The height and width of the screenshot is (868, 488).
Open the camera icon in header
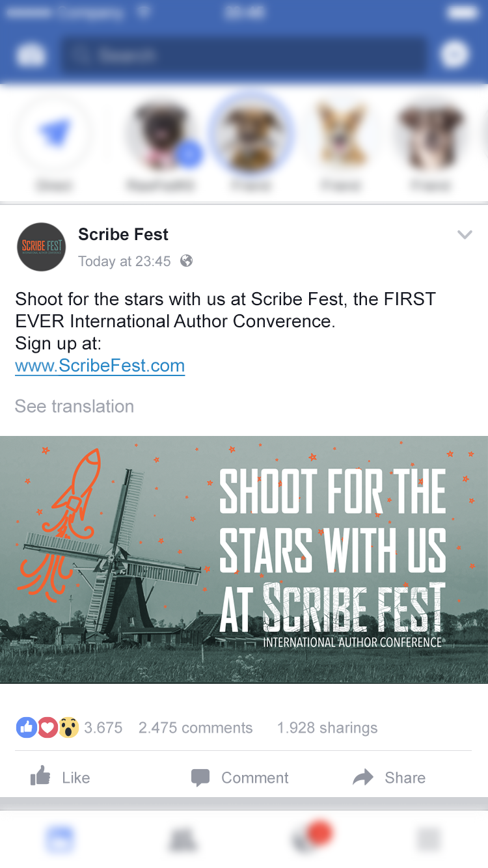click(x=31, y=56)
